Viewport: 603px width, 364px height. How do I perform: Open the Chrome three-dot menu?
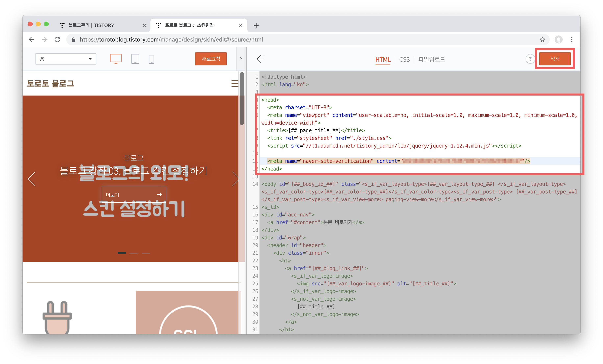coord(571,40)
